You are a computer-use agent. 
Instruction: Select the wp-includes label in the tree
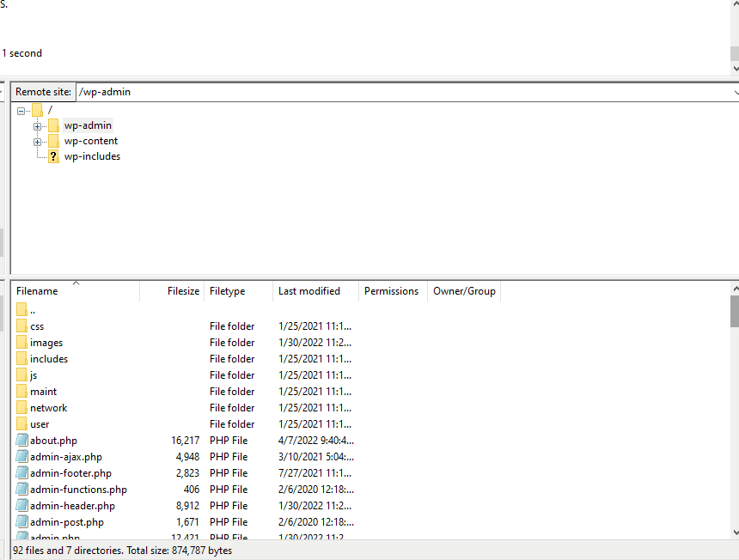point(93,157)
